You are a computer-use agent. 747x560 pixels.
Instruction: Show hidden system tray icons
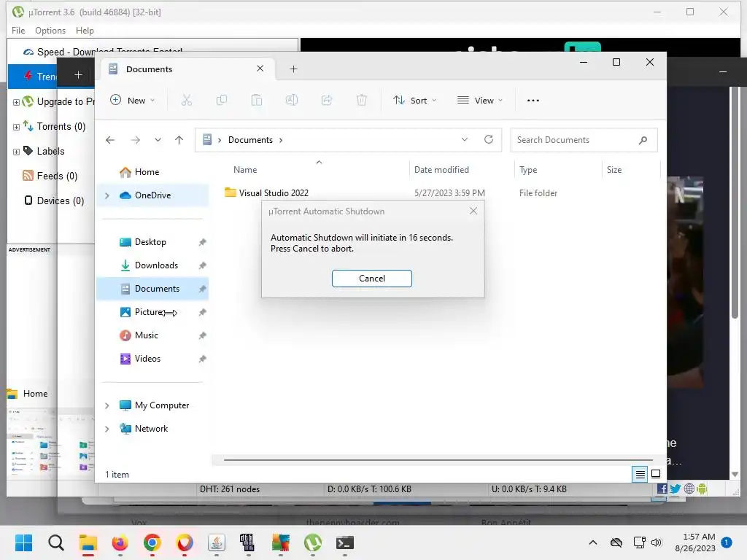pyautogui.click(x=592, y=542)
